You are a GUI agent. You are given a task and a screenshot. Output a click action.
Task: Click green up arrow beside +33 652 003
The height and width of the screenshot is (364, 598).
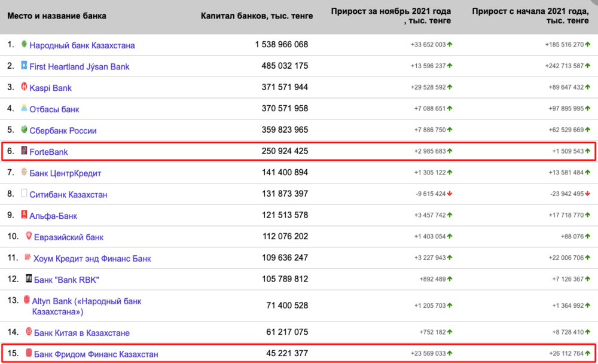point(450,44)
